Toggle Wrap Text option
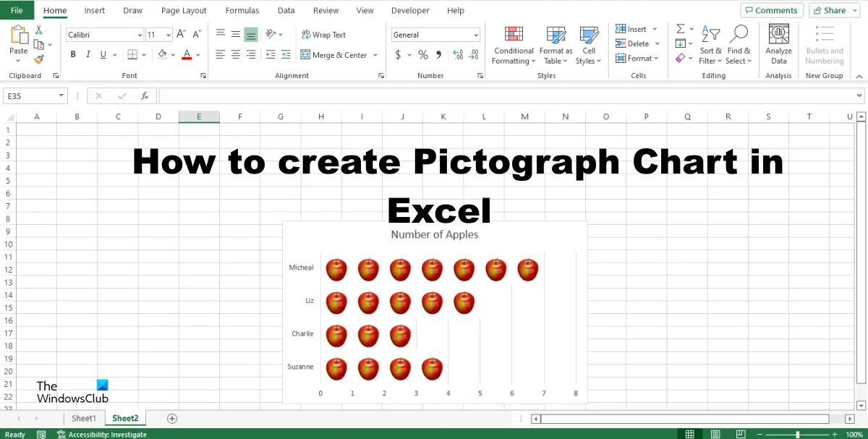The height and width of the screenshot is (439, 868). coord(323,35)
